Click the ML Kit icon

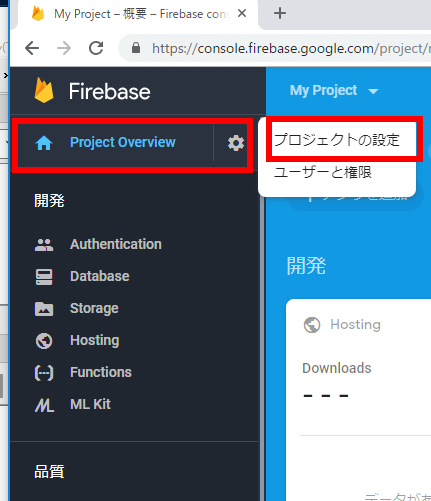[x=44, y=405]
